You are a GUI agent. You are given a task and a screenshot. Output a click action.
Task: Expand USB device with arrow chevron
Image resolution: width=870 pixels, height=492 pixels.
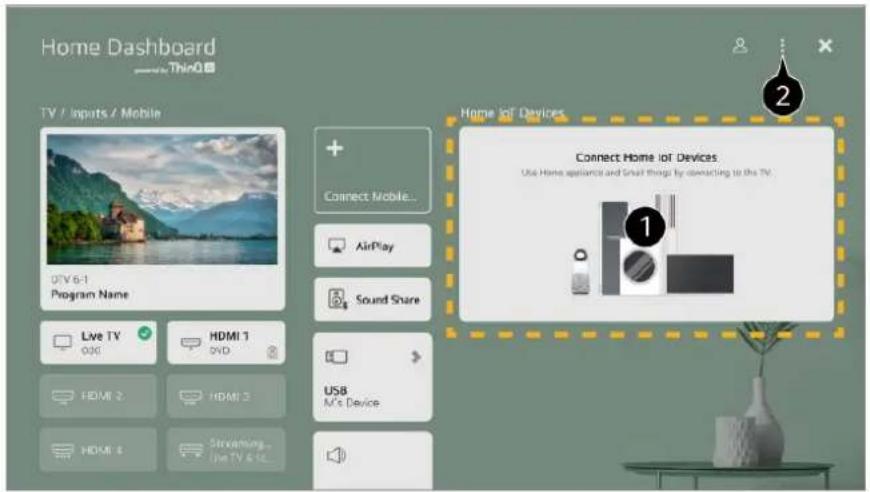[x=416, y=357]
